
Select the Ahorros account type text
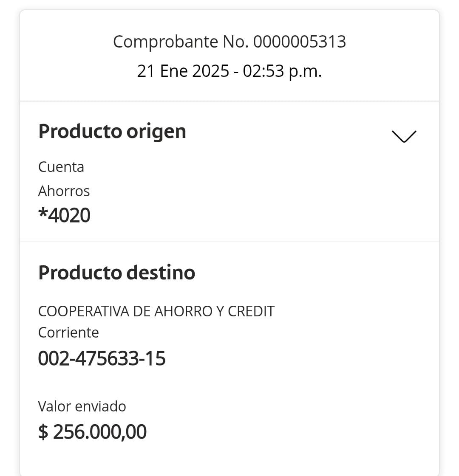click(64, 191)
